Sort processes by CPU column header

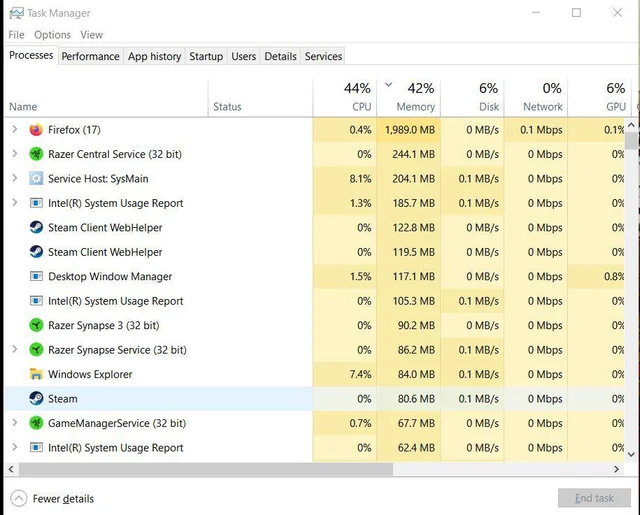[x=344, y=98]
